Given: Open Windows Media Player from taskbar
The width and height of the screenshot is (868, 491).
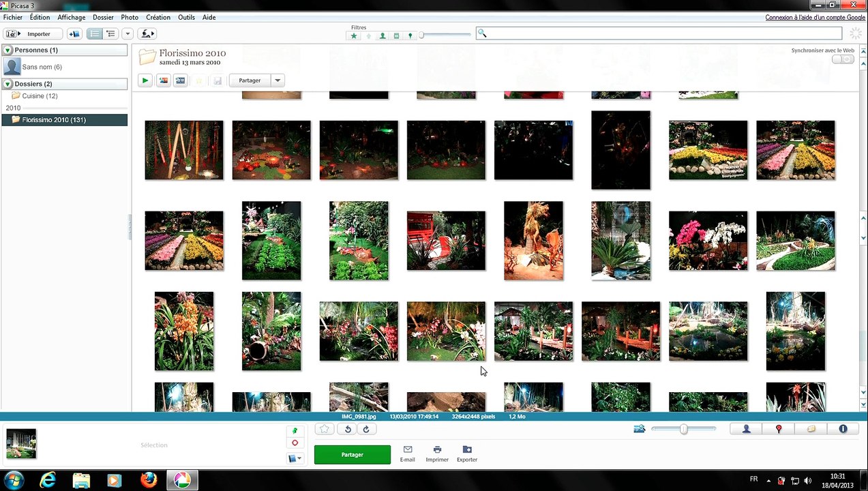Looking at the screenshot, I should [114, 480].
